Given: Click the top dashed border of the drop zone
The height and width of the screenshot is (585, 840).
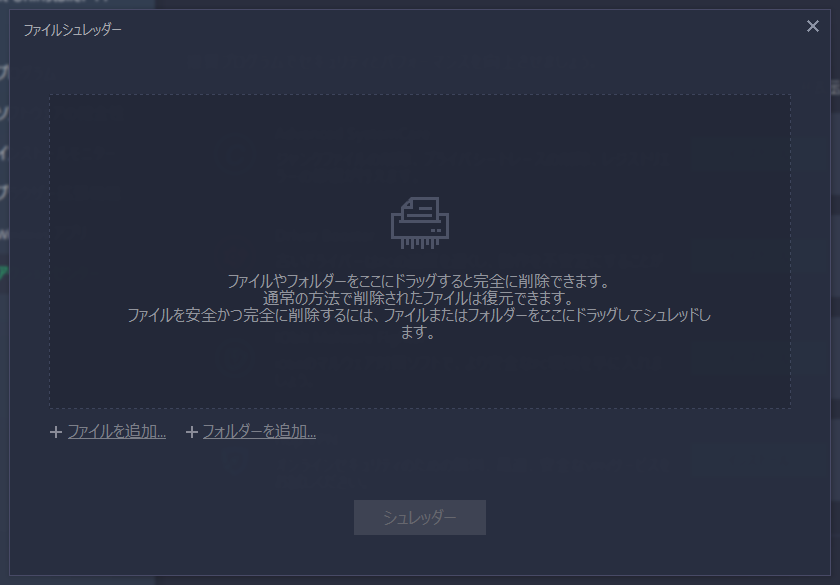Looking at the screenshot, I should [x=420, y=95].
